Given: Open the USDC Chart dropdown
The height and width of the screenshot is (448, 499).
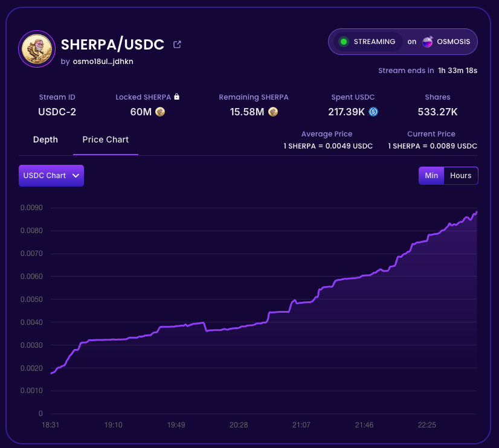Looking at the screenshot, I should pos(51,176).
